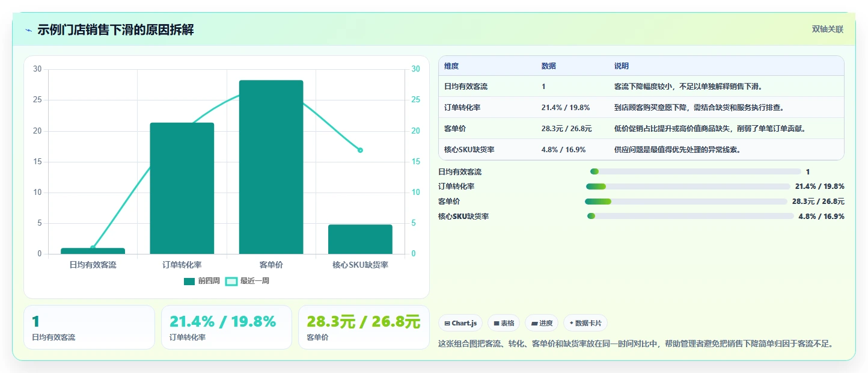The image size is (868, 373).
Task: Click the 进度 tag icon
Action: click(534, 323)
